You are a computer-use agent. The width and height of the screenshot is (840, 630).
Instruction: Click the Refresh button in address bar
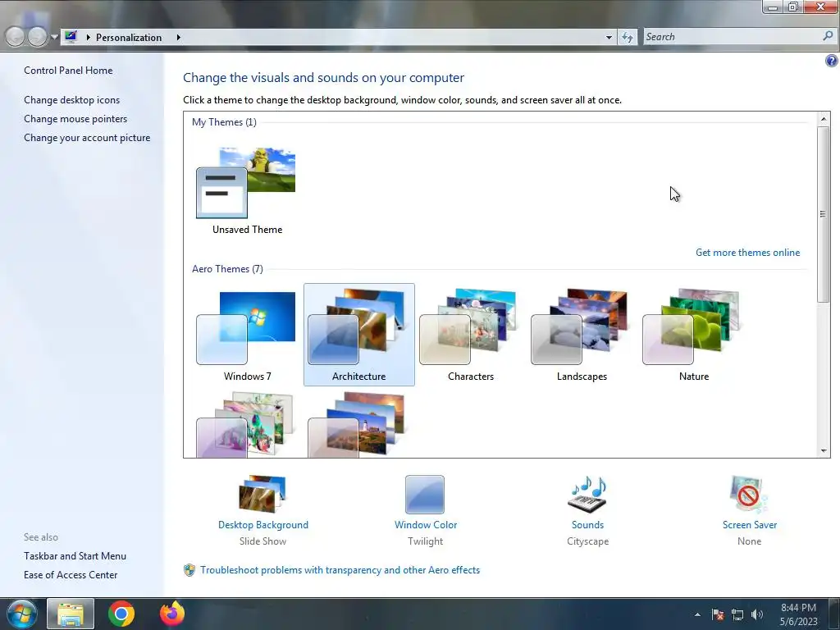(628, 37)
